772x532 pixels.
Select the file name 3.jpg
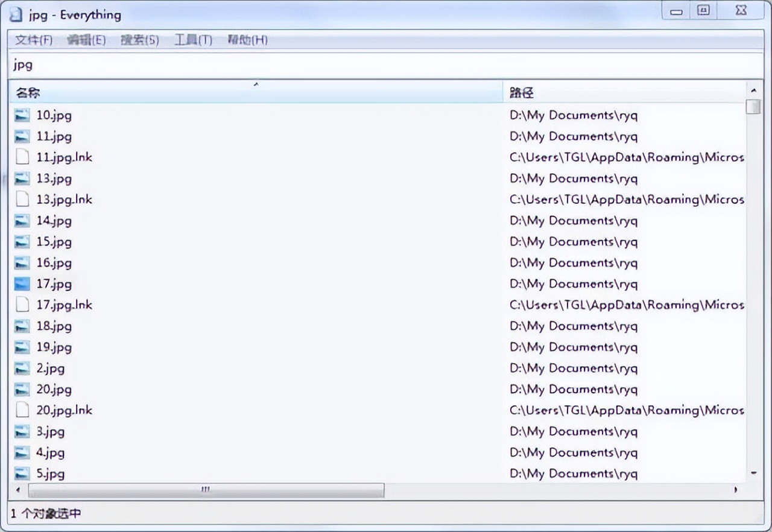tap(50, 432)
